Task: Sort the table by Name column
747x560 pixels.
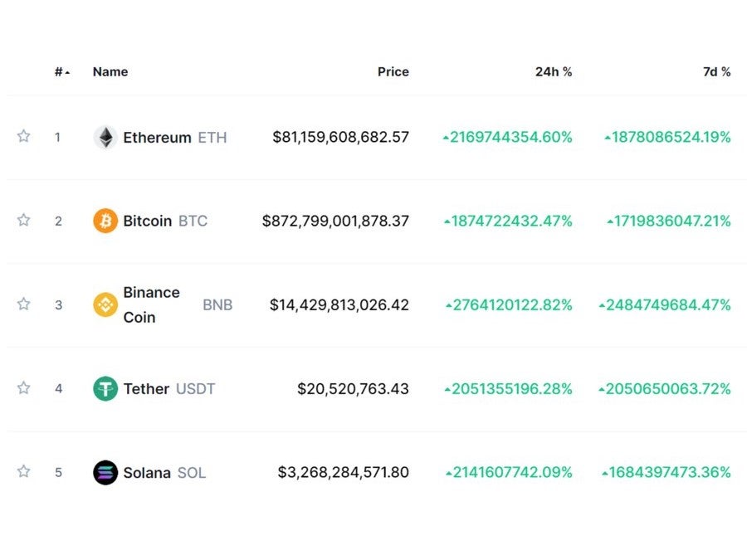Action: point(110,72)
